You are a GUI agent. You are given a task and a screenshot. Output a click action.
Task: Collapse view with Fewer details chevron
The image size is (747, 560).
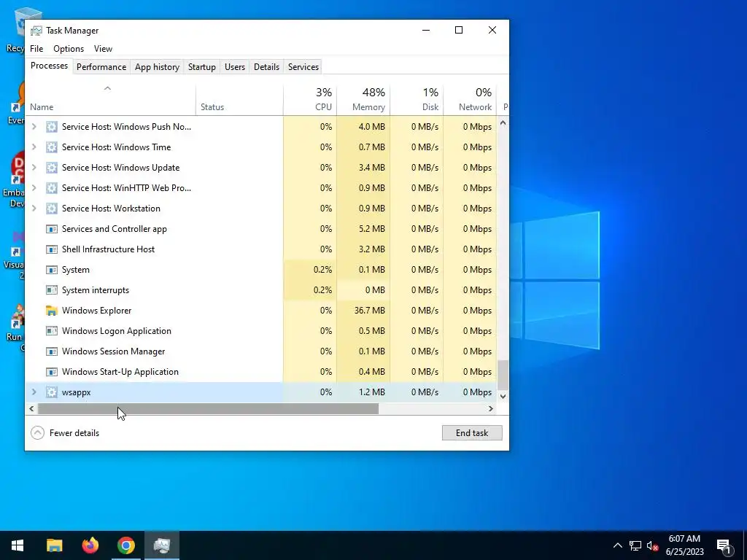38,433
